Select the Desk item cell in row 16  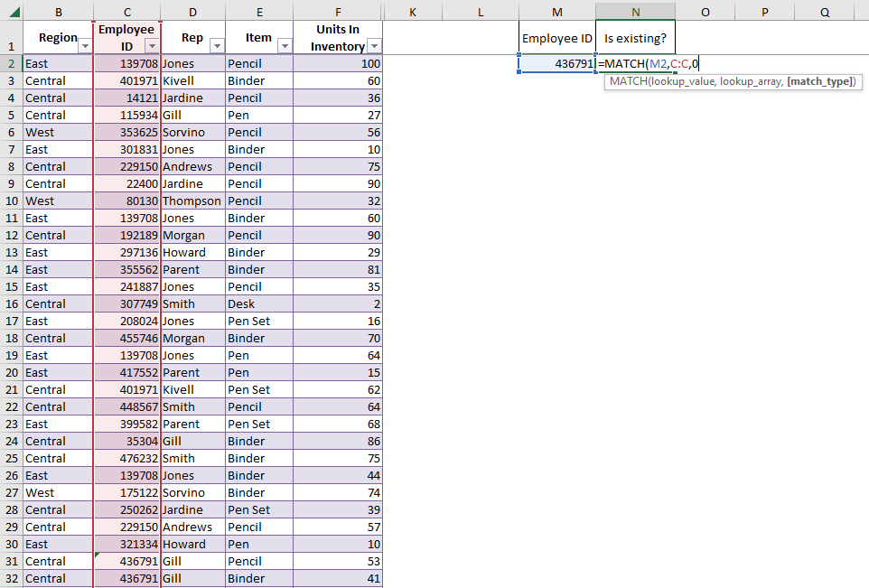click(x=259, y=303)
